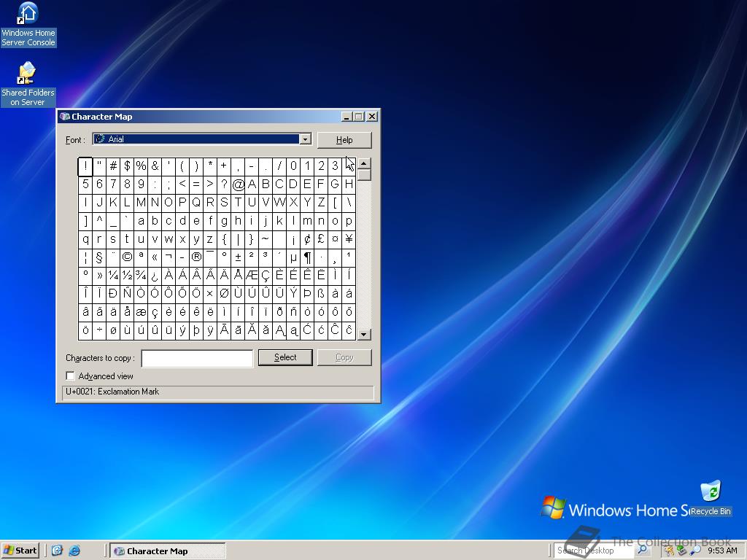747x560 pixels.
Task: Select the micro sign µ cell
Action: (293, 257)
